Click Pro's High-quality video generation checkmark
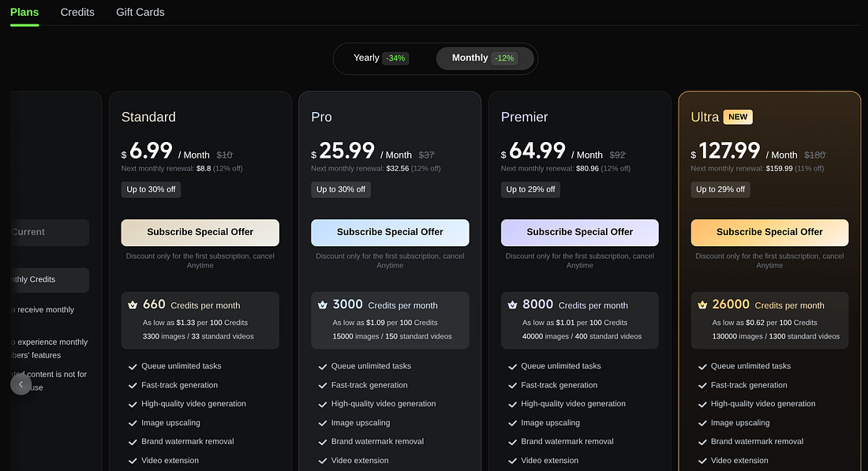Screen dimensions: 868x471 (x=323, y=404)
